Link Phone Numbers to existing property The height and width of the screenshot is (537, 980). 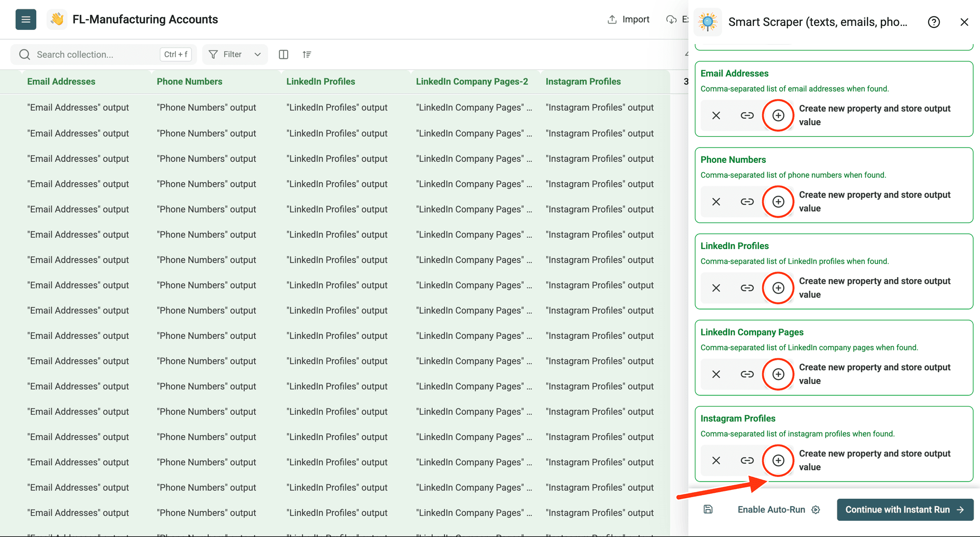pos(747,202)
